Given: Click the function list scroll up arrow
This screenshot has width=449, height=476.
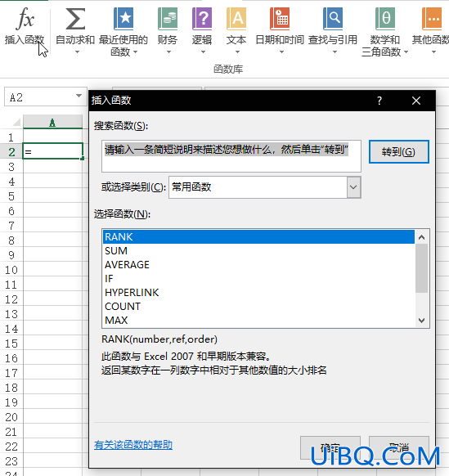Looking at the screenshot, I should pyautogui.click(x=422, y=237).
